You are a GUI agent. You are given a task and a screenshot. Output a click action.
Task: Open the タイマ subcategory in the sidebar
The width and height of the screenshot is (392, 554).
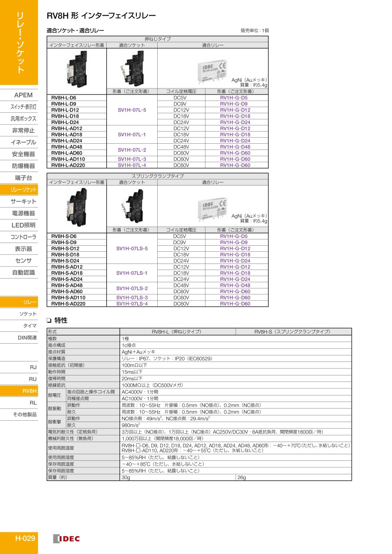tap(29, 326)
